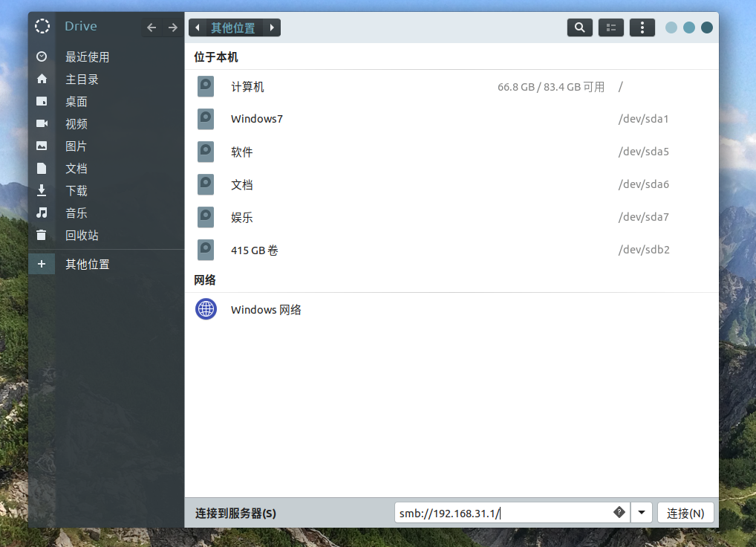This screenshot has width=756, height=547.
Task: Switch to list view using the toolbar icon
Action: tap(610, 27)
